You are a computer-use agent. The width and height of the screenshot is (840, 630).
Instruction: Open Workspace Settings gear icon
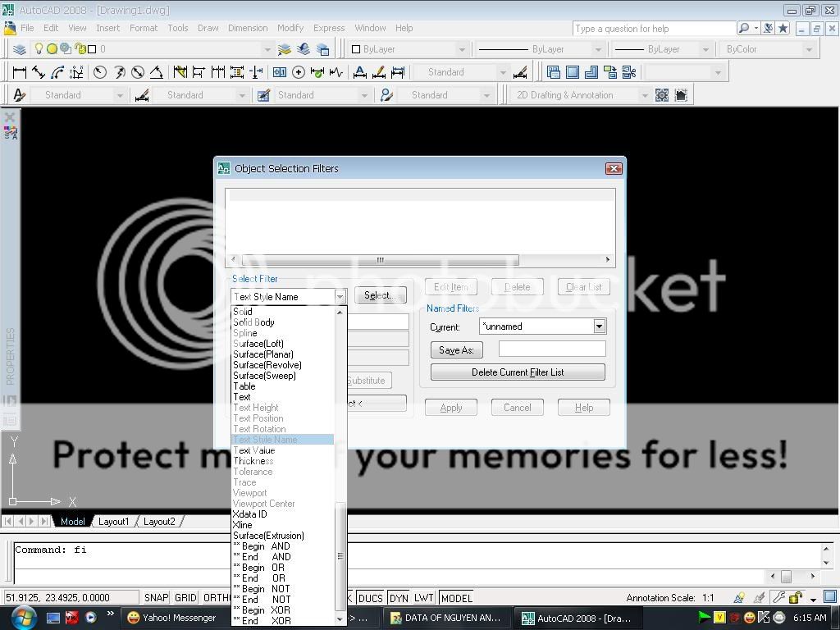pyautogui.click(x=662, y=95)
